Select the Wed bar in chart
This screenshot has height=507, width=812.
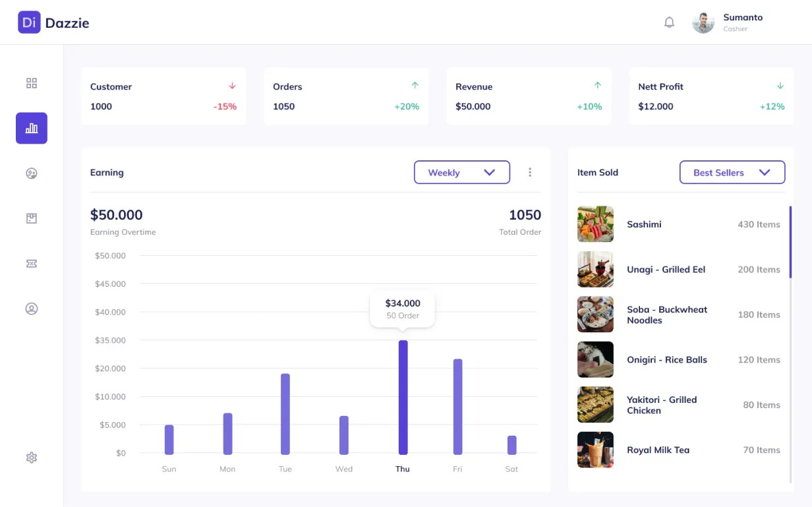[344, 435]
